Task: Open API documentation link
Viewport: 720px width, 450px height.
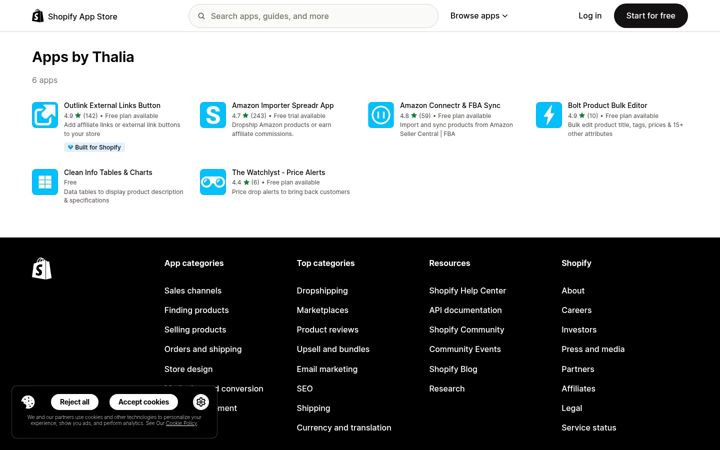Action: (465, 310)
